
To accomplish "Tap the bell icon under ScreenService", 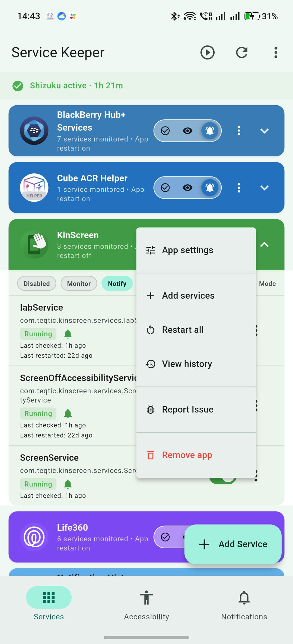I will [x=68, y=484].
